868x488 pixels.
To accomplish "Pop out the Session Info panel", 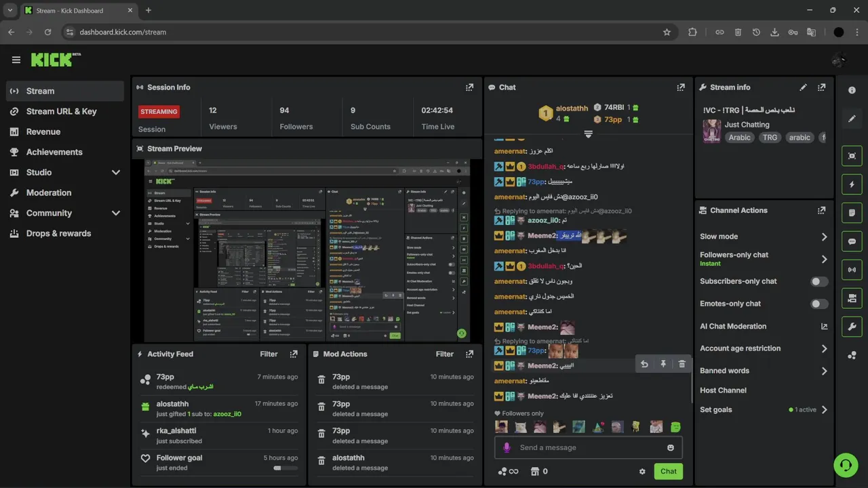I will (469, 87).
